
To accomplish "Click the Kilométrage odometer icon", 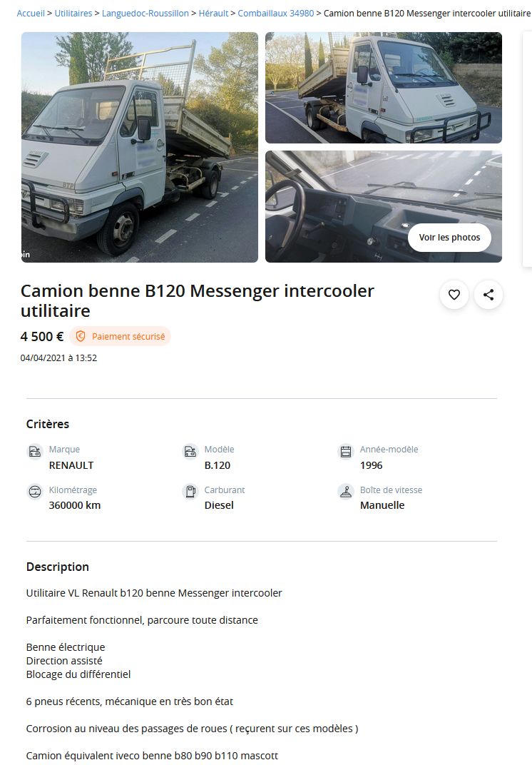I will pos(35,492).
